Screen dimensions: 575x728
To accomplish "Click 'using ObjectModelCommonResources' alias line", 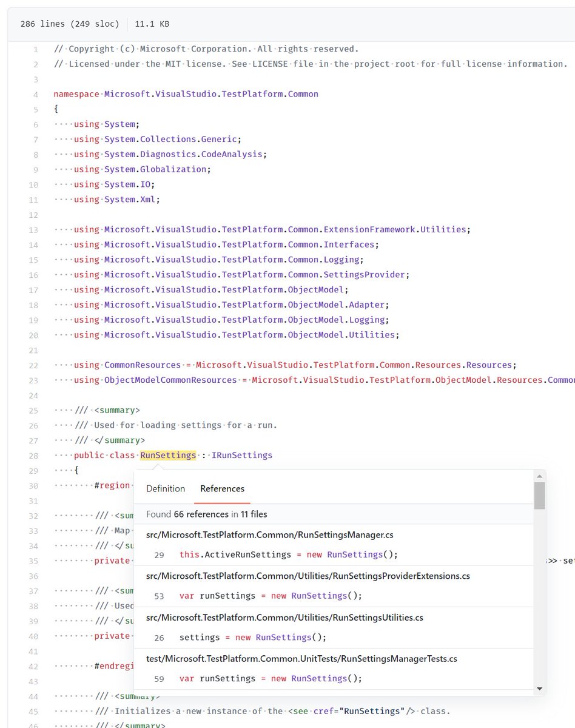I will click(x=324, y=380).
